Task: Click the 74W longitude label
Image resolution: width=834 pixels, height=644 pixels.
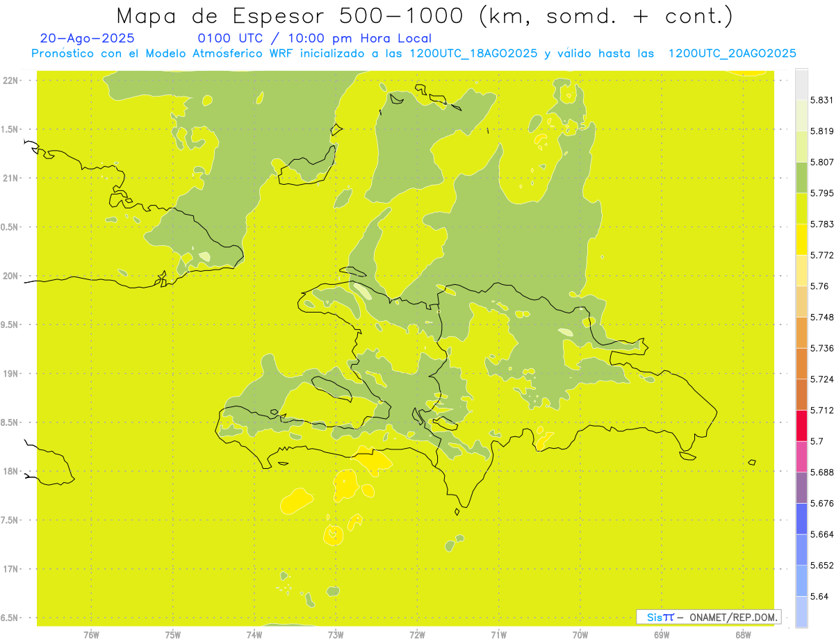Action: [254, 635]
